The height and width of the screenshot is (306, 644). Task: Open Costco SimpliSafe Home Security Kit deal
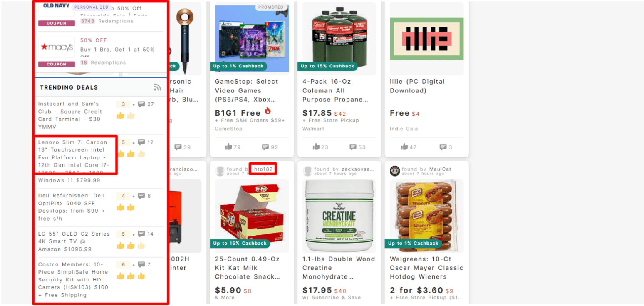[73, 279]
